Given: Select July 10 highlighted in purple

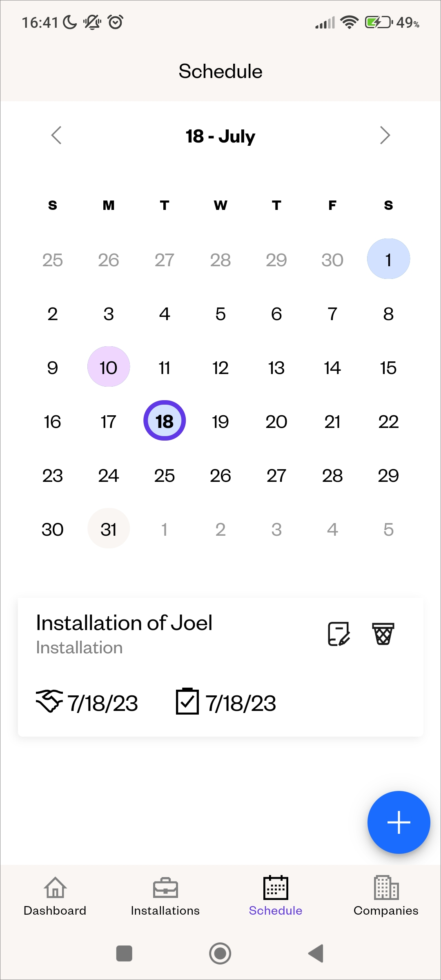Looking at the screenshot, I should [x=109, y=367].
